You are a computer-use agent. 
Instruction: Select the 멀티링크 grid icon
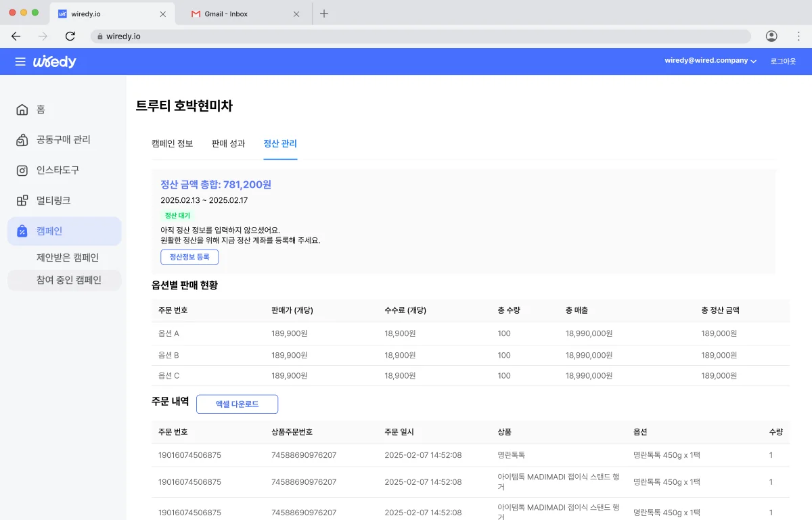pyautogui.click(x=21, y=200)
